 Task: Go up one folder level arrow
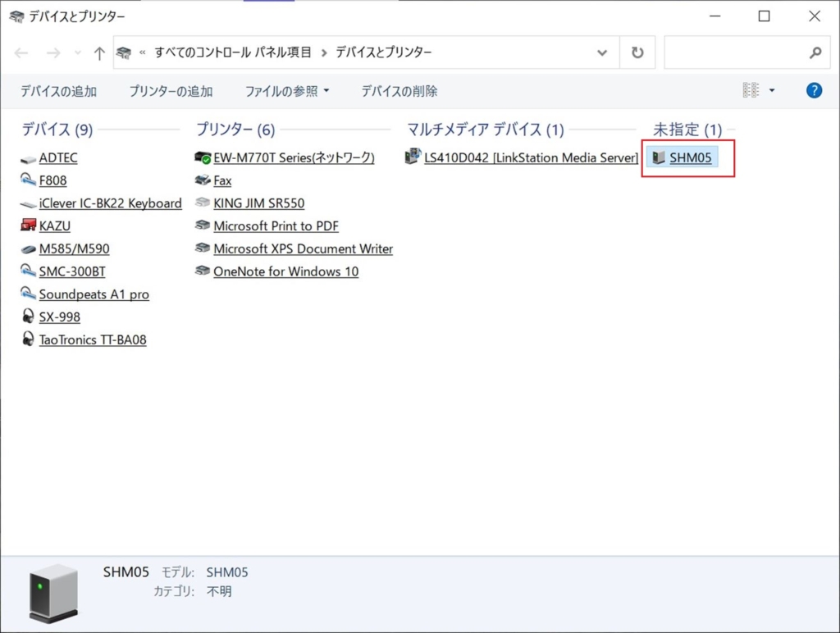pyautogui.click(x=99, y=52)
